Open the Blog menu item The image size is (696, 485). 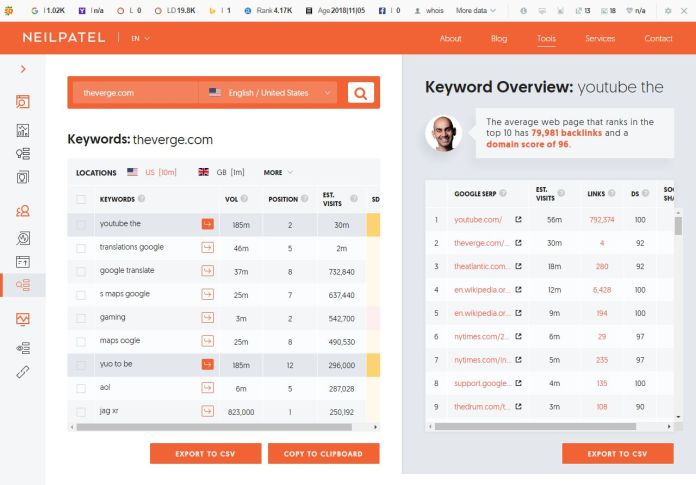[499, 39]
